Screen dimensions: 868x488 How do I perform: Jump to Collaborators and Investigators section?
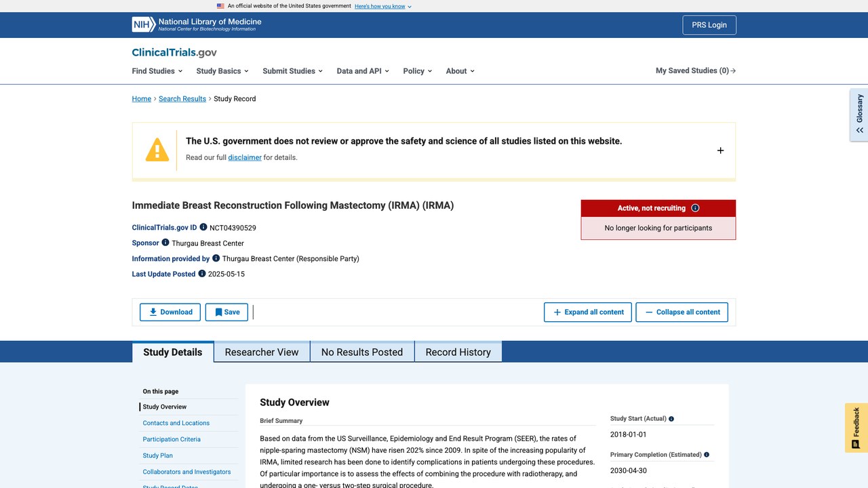click(x=186, y=472)
